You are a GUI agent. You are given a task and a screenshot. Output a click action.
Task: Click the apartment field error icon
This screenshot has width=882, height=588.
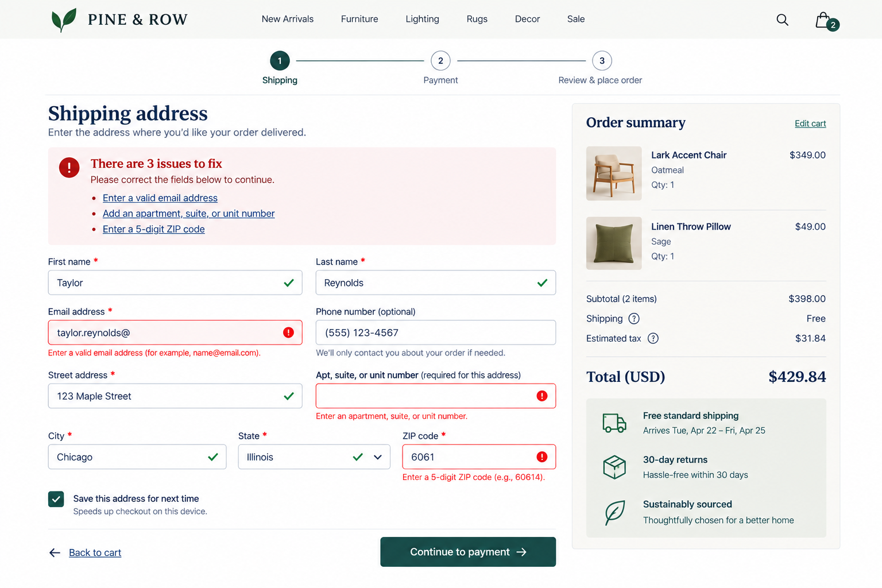(x=542, y=396)
